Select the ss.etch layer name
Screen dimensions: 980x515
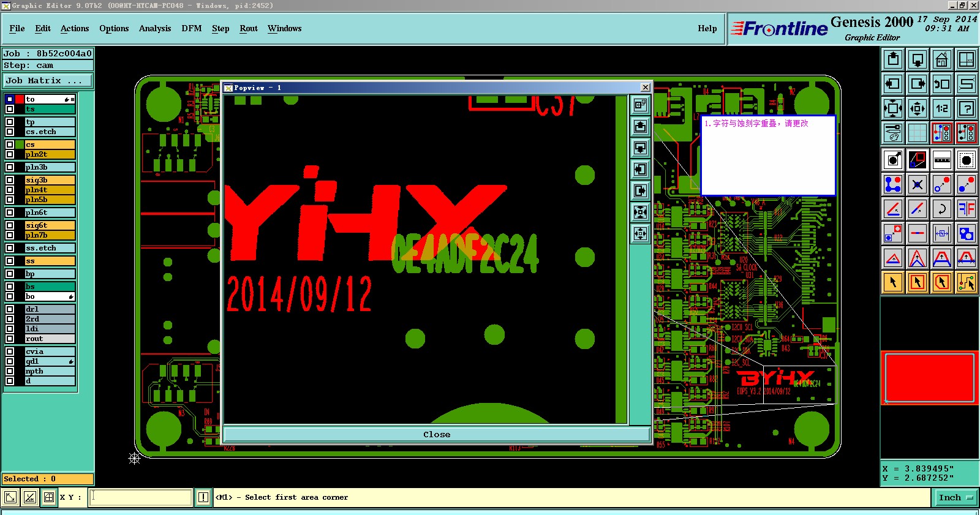[x=50, y=248]
